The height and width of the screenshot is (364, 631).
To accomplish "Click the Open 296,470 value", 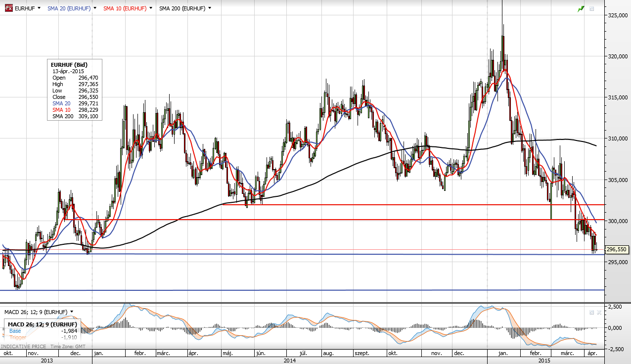I will pyautogui.click(x=88, y=78).
